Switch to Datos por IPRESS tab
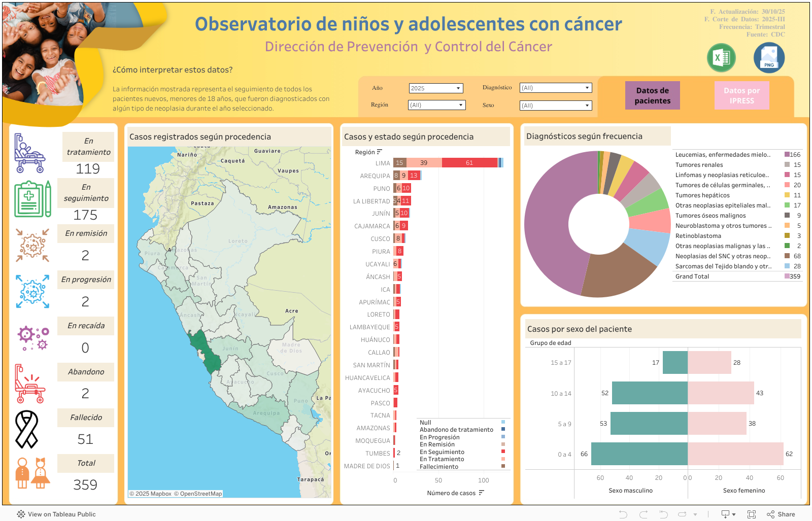Screen dimensions: 812x521 pos(741,95)
